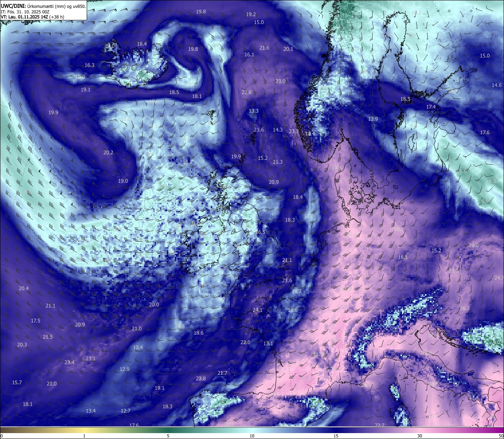
Task: Click the color scale tick labeled 5
Action: pyautogui.click(x=168, y=436)
